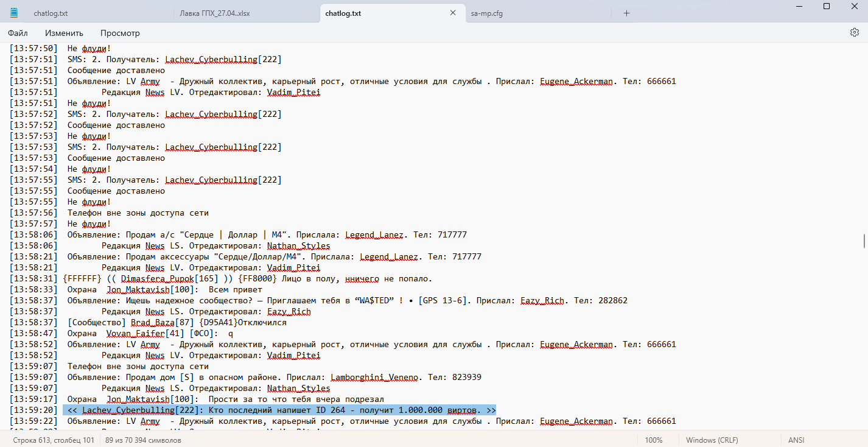The width and height of the screenshot is (868, 447).
Task: Click the 13:58:33 line 'Всем привет'
Action: click(x=136, y=290)
